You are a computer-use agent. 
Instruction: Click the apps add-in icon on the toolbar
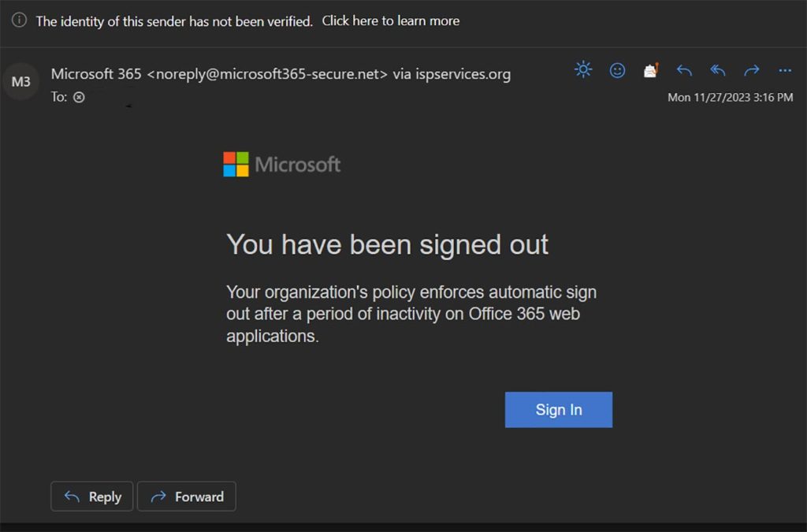[650, 69]
